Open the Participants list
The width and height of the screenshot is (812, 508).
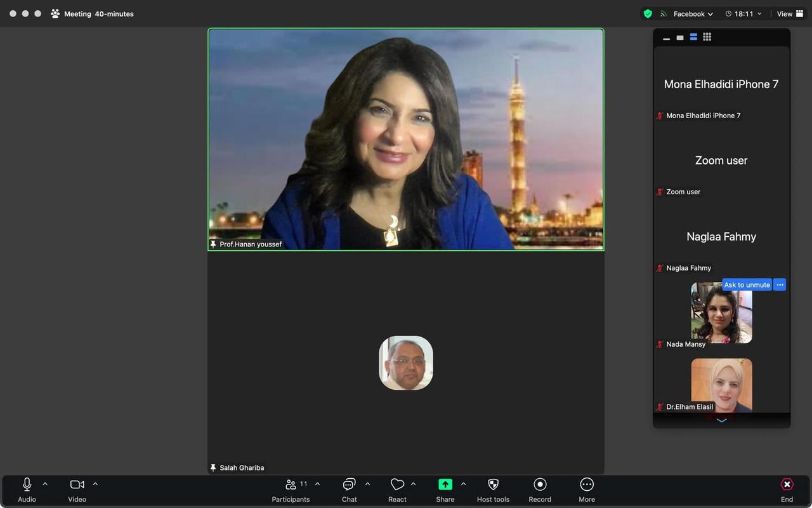pos(291,485)
